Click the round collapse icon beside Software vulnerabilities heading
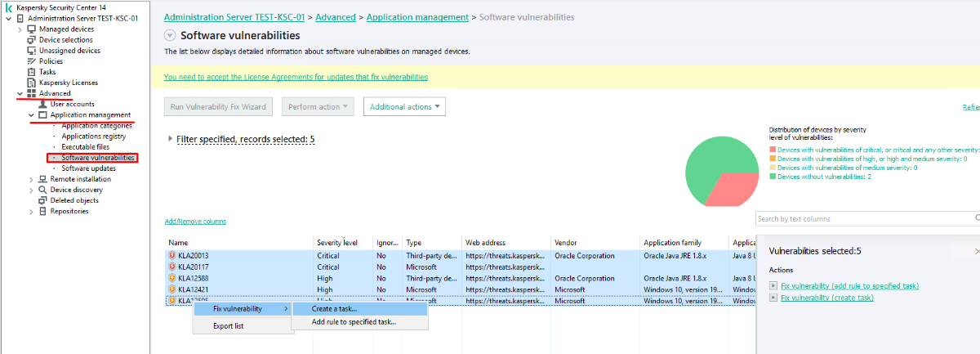Image resolution: width=980 pixels, height=354 pixels. 170,35
